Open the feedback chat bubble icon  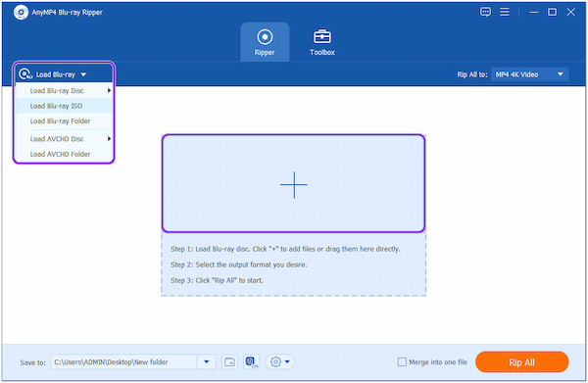click(485, 12)
